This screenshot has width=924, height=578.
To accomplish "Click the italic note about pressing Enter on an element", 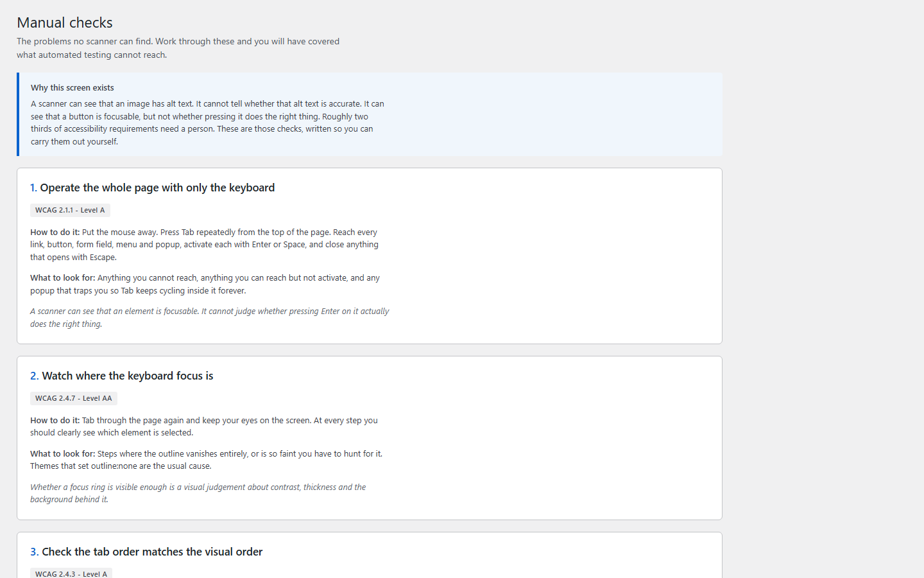I will [210, 318].
